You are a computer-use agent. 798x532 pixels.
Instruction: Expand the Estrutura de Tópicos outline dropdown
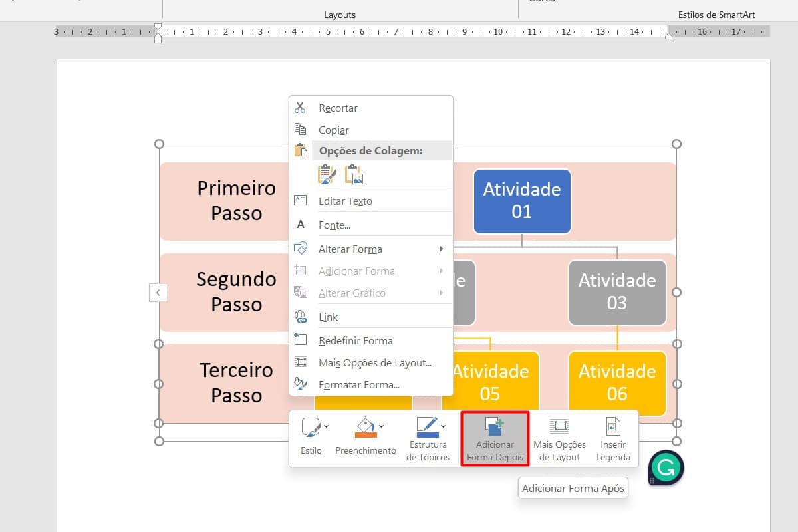tap(443, 426)
